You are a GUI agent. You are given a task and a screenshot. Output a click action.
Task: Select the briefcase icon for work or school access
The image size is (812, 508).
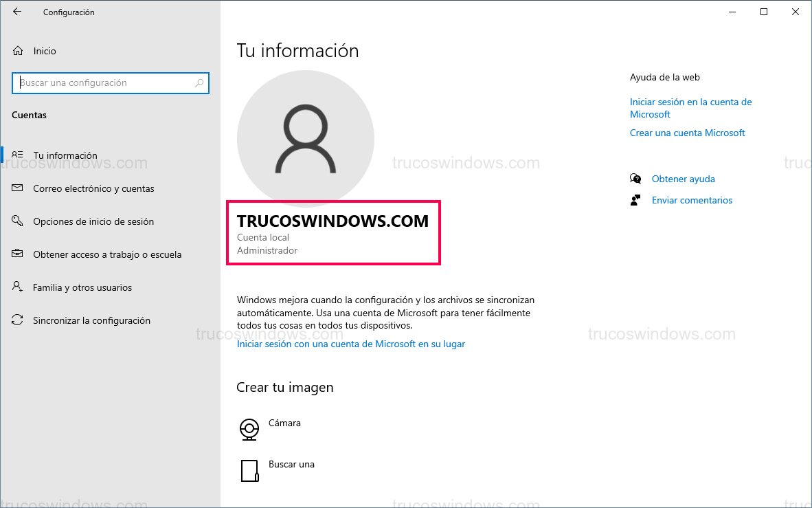point(18,254)
